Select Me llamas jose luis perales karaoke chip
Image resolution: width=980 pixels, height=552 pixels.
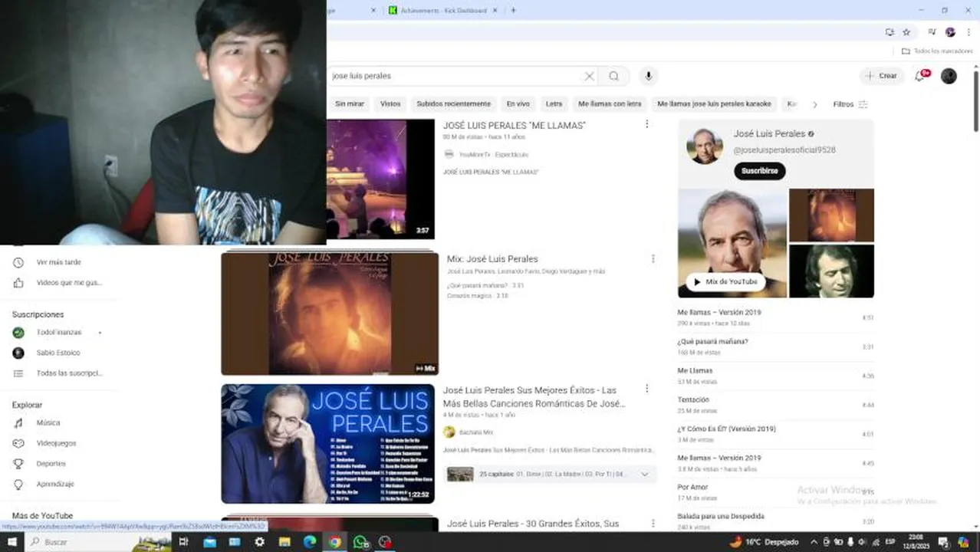[x=714, y=103]
